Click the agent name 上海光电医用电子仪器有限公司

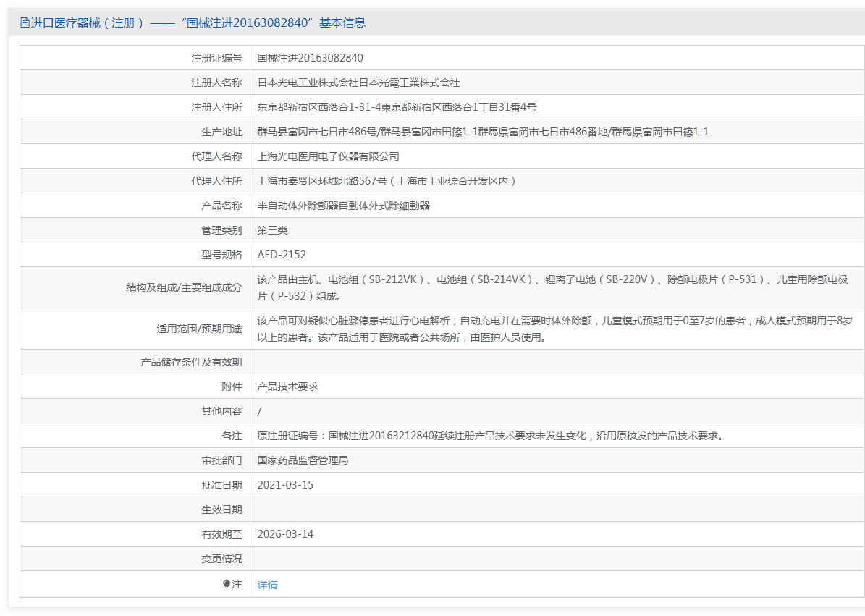[x=328, y=156]
